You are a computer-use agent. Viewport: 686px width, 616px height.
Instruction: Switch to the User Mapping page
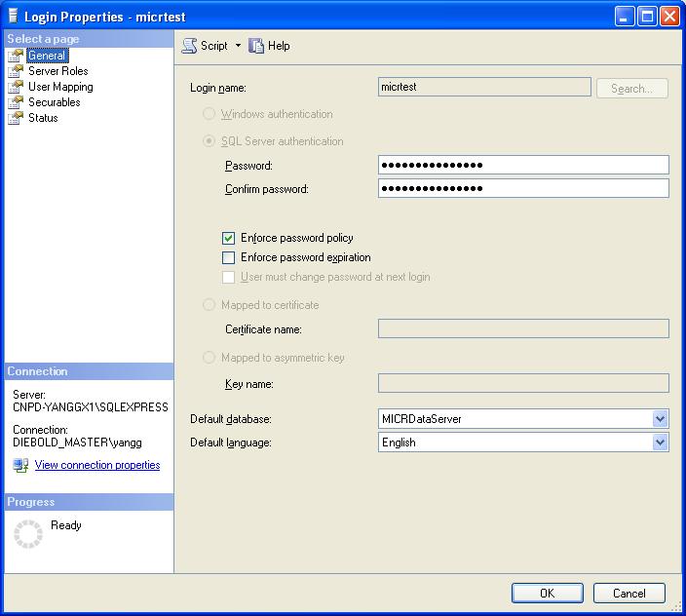coord(60,87)
